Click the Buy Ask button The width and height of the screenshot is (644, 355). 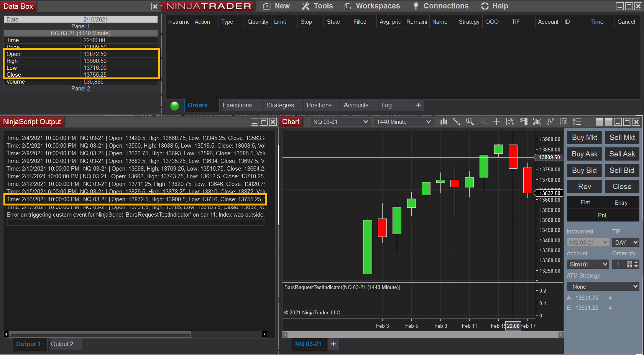pos(585,154)
